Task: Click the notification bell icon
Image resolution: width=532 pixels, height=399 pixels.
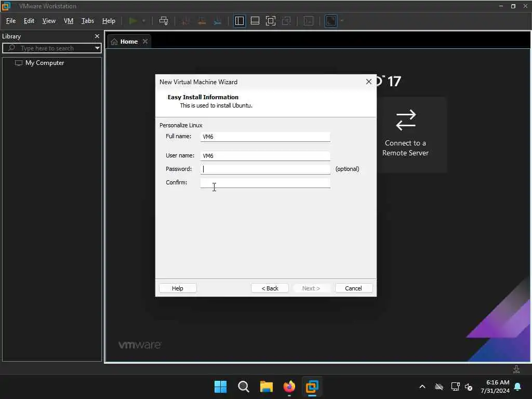Action: coord(518,387)
